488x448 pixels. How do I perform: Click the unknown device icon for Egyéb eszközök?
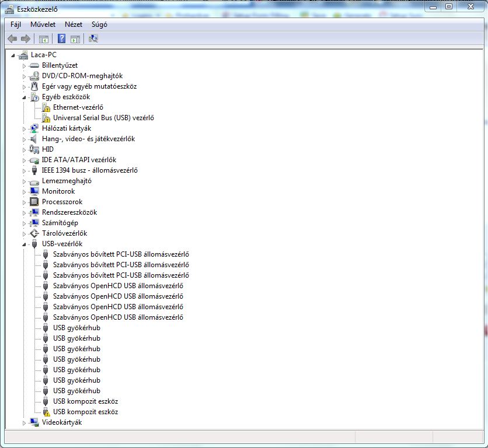pos(34,97)
